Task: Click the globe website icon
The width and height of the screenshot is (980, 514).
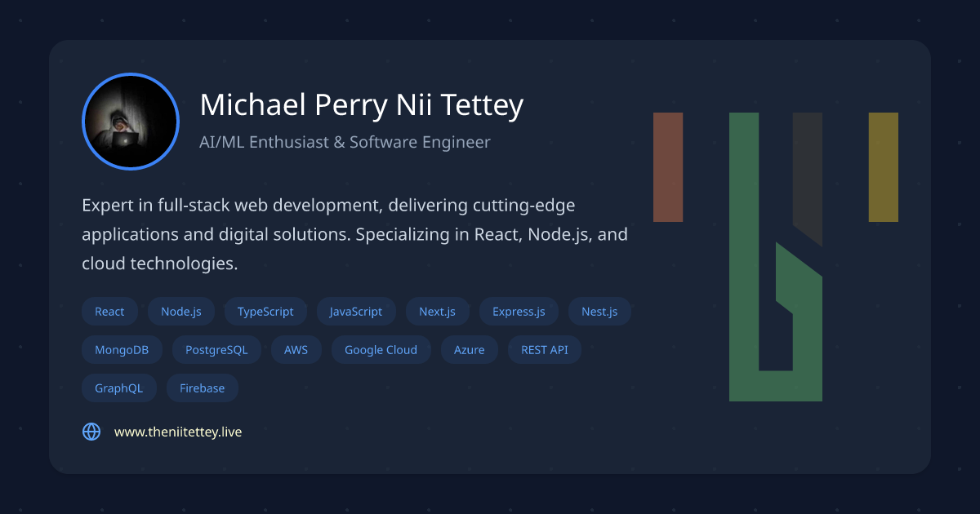Action: 91,432
